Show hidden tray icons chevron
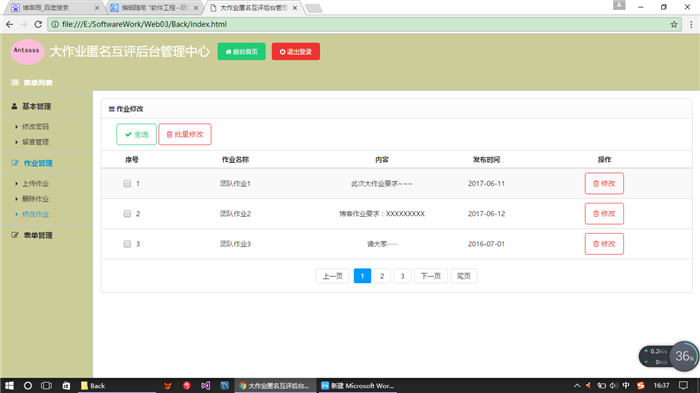 [x=577, y=385]
